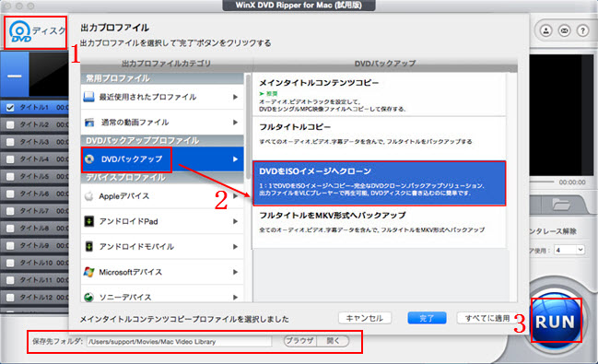Image resolution: width=598 pixels, height=364 pixels.
Task: Click the キャンセル button
Action: point(365,318)
